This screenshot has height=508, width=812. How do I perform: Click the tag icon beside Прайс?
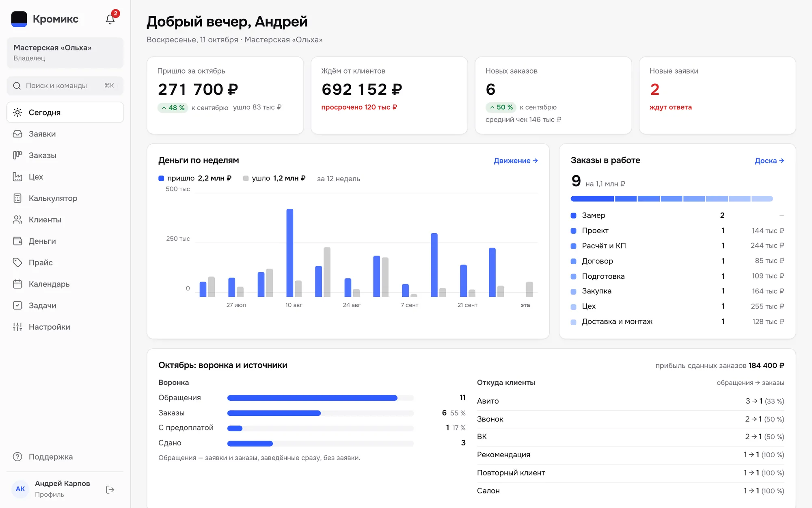17,263
